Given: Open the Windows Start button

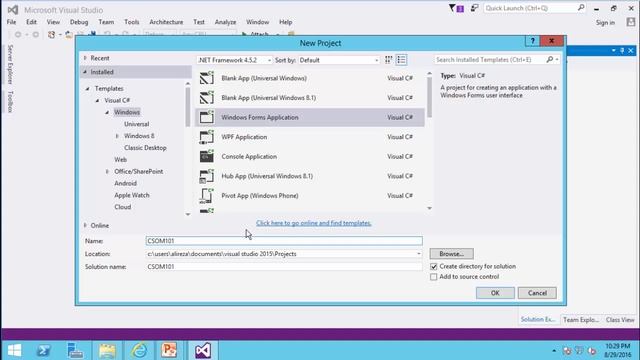Looking at the screenshot, I should (14, 350).
